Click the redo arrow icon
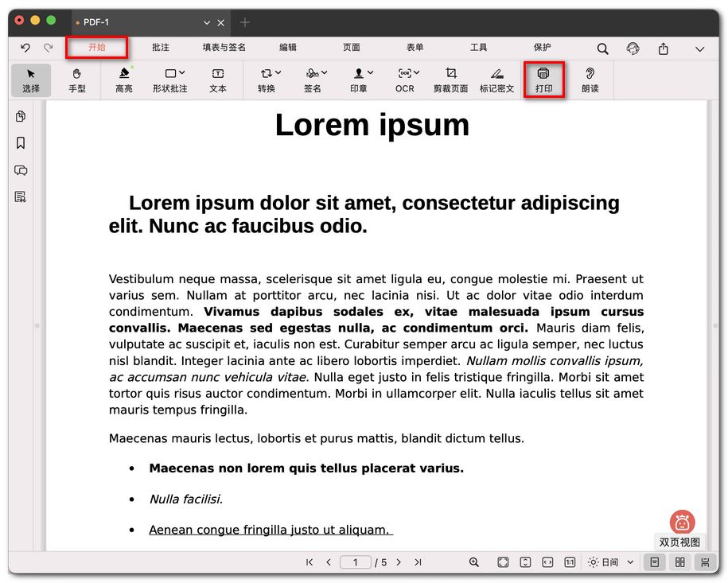The width and height of the screenshot is (728, 583). point(49,48)
